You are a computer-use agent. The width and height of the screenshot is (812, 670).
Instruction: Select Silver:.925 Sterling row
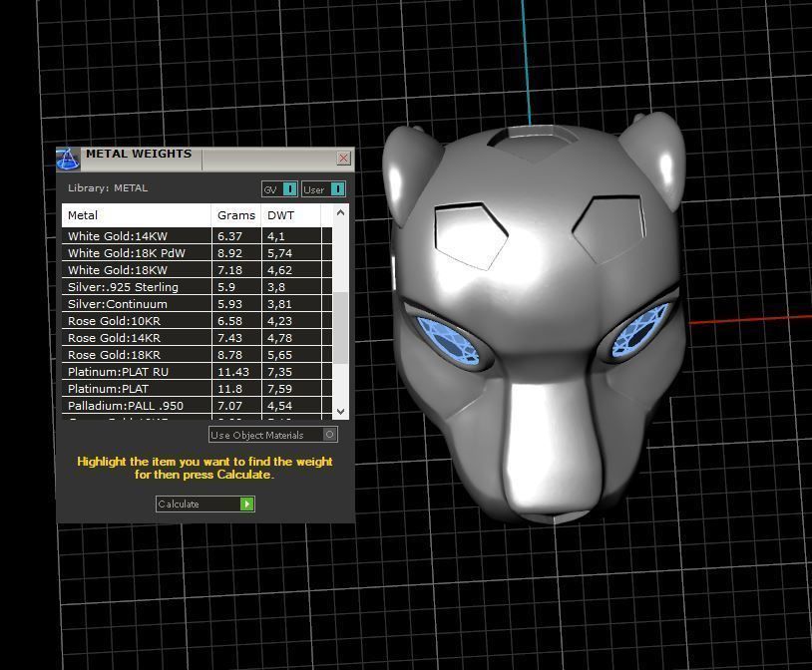click(x=197, y=287)
